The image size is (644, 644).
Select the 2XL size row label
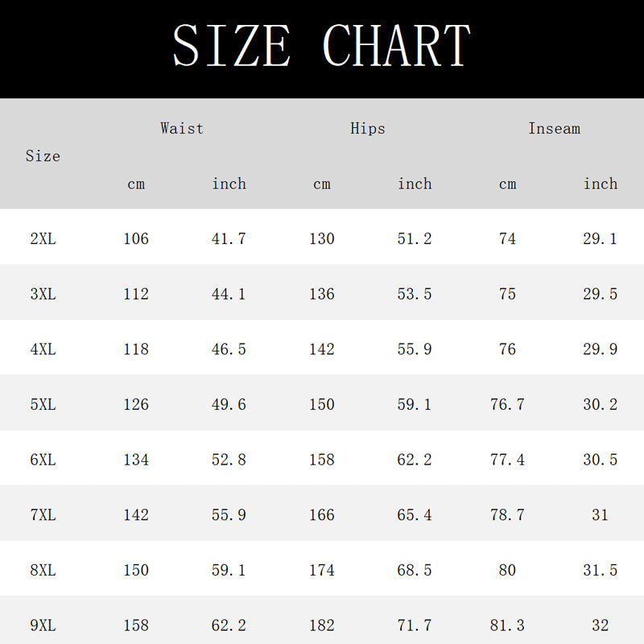point(43,239)
